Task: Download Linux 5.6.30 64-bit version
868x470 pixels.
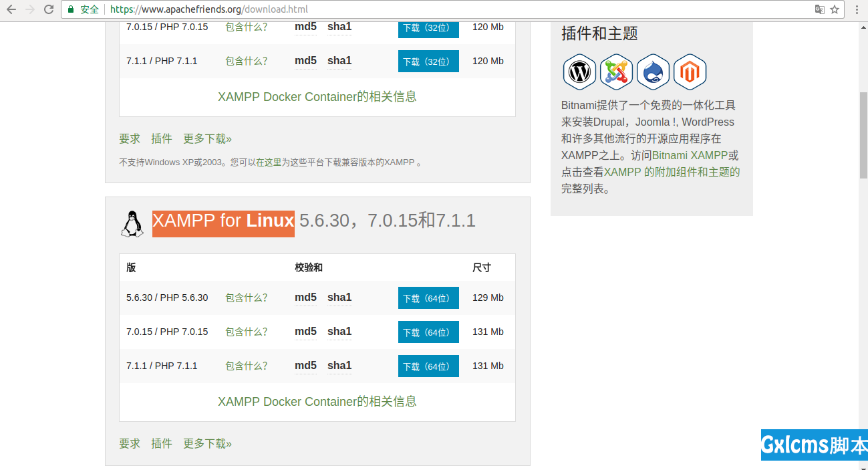Action: (428, 298)
